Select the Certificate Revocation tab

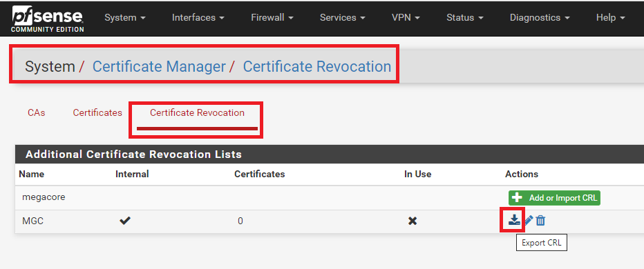pos(197,112)
